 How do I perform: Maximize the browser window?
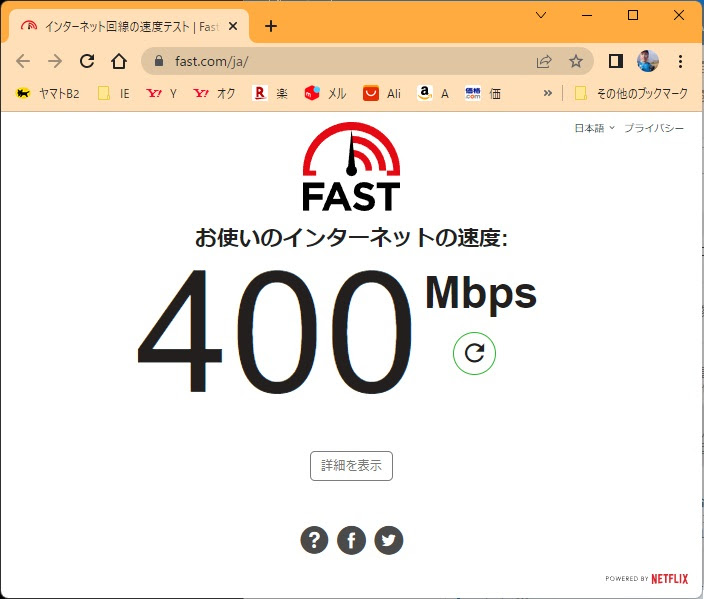633,15
